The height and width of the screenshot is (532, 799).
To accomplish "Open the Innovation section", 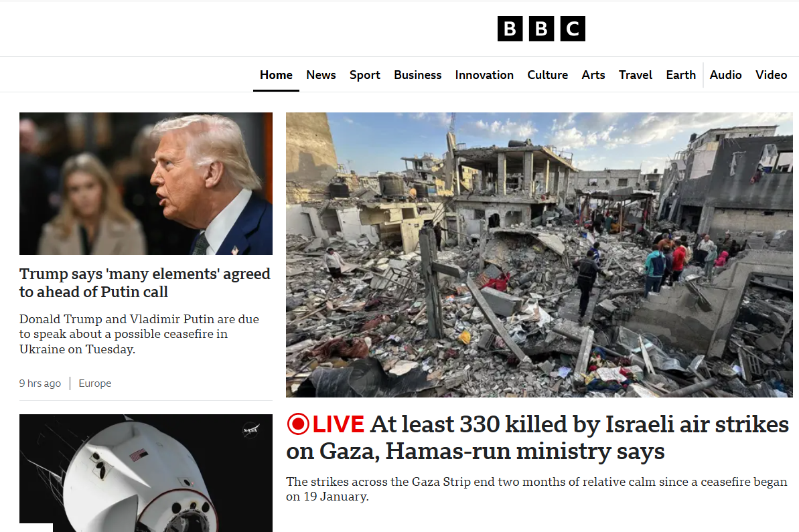I will tap(484, 75).
